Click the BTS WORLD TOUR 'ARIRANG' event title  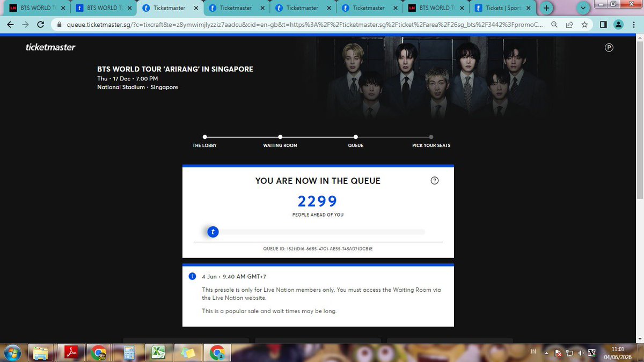[x=175, y=69]
